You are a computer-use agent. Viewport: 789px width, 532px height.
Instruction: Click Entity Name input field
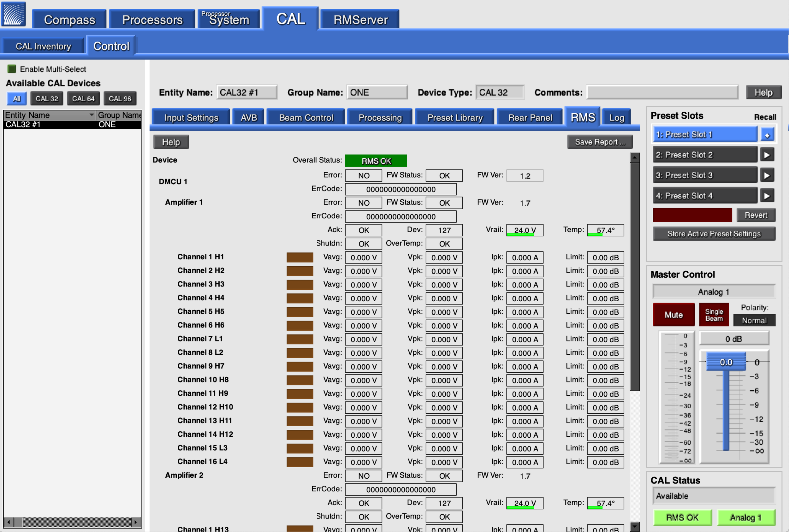(247, 92)
